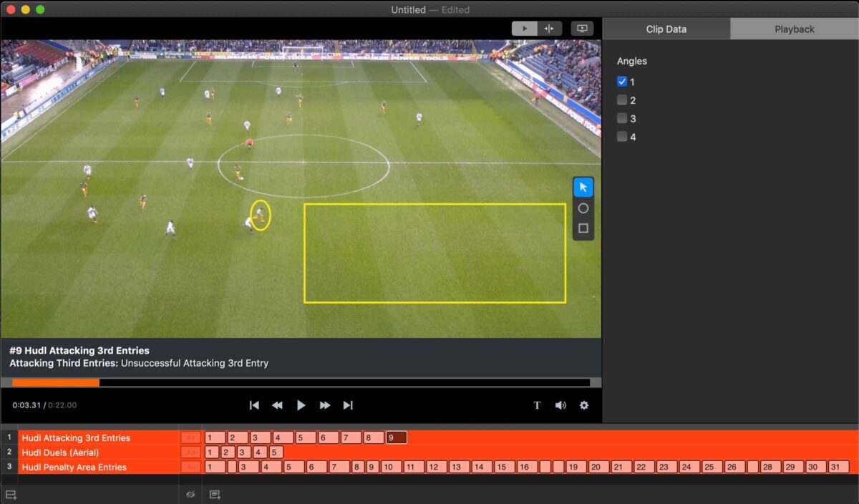The width and height of the screenshot is (859, 504).
Task: Enable angle 4 checkbox
Action: [622, 136]
